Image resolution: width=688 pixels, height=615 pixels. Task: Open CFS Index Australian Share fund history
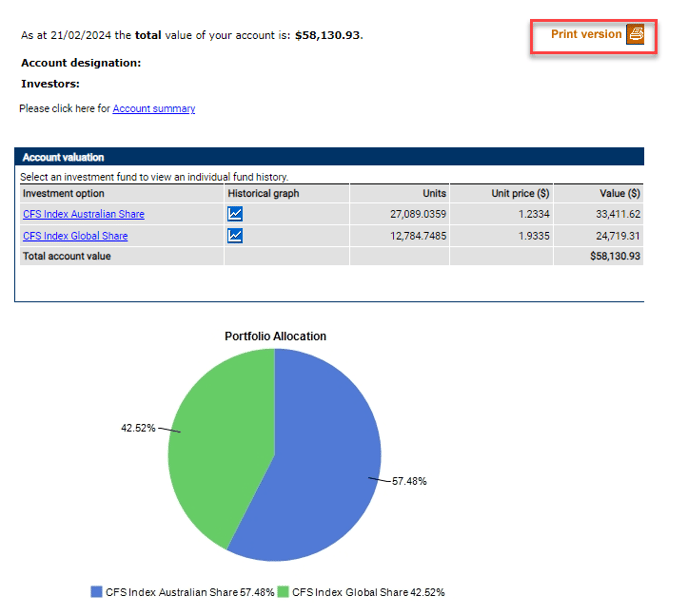click(x=83, y=214)
